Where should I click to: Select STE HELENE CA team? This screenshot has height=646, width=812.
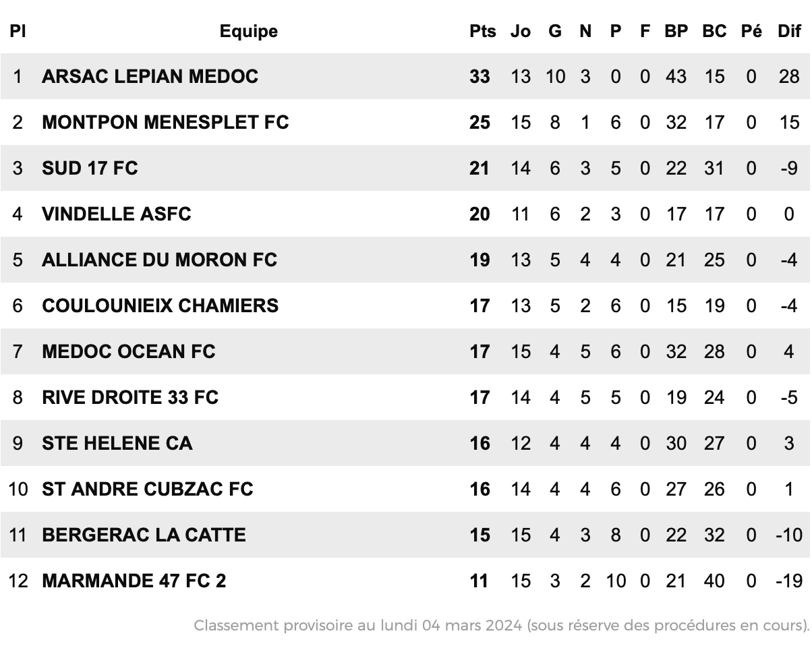[x=117, y=443]
